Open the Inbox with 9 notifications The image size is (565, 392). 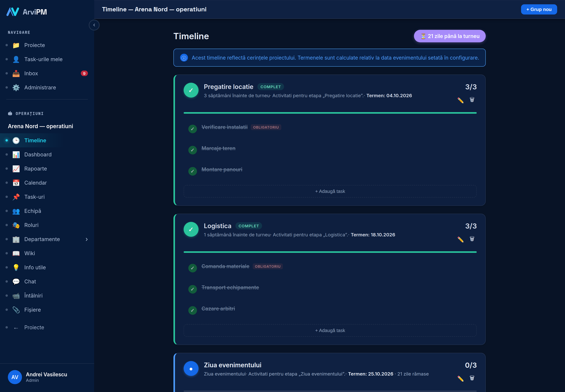pyautogui.click(x=47, y=73)
